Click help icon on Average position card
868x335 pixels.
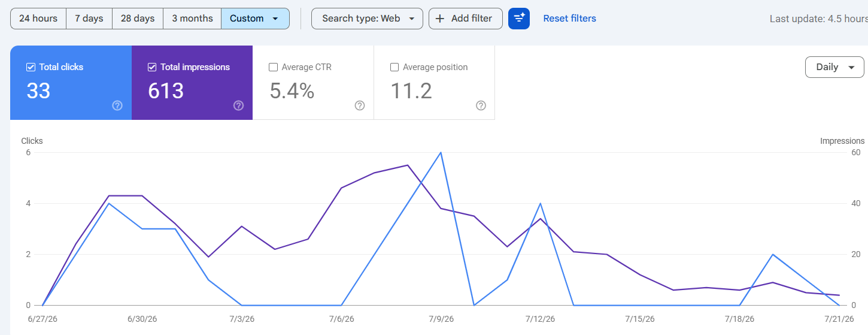pos(481,105)
